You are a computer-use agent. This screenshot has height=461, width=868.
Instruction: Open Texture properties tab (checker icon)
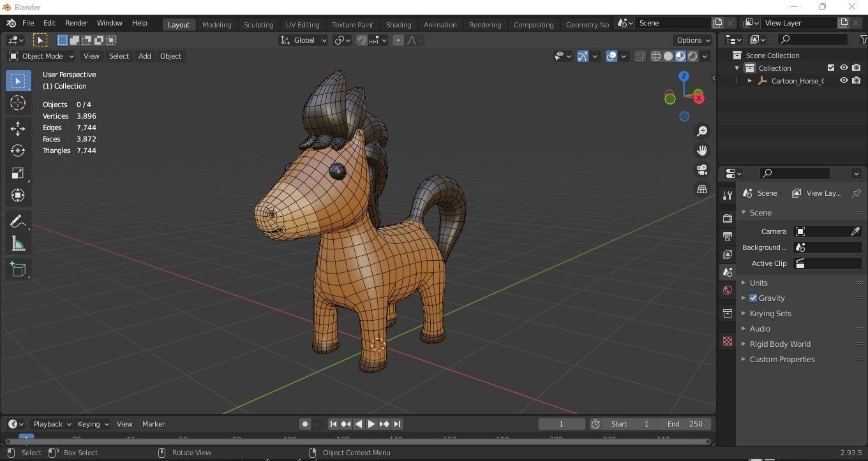[727, 342]
